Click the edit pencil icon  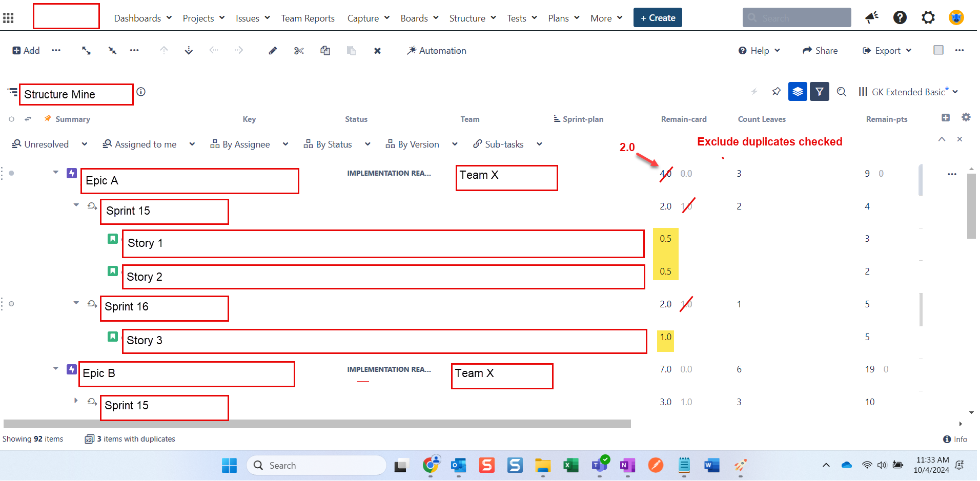[x=273, y=50]
